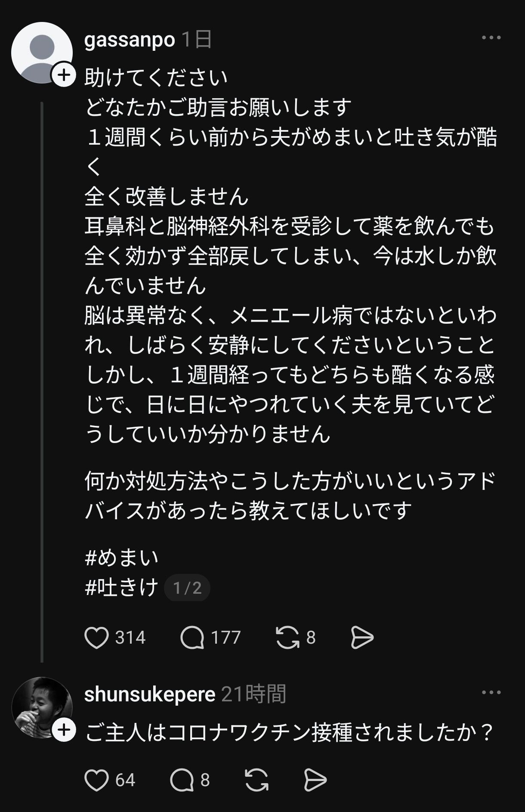Open the more options menu on shunsukepere's reply
This screenshot has width=525, height=812.
coord(491,693)
